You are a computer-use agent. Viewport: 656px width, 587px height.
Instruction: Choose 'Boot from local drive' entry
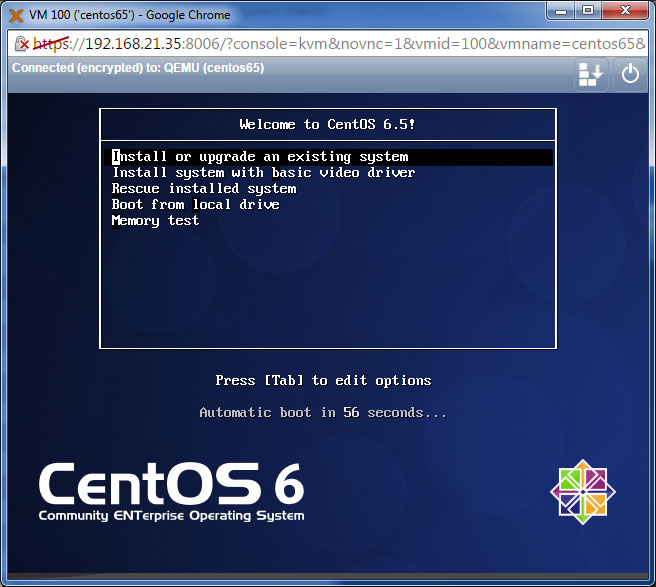[x=195, y=205]
